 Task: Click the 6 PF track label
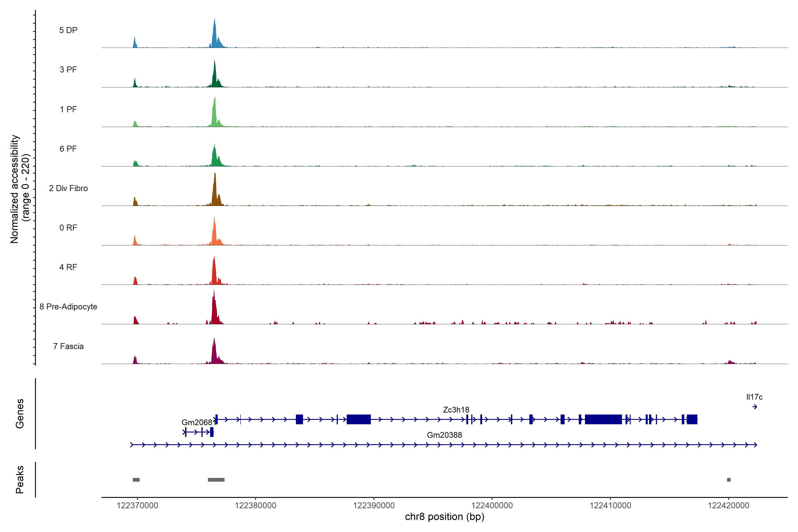[x=68, y=149]
